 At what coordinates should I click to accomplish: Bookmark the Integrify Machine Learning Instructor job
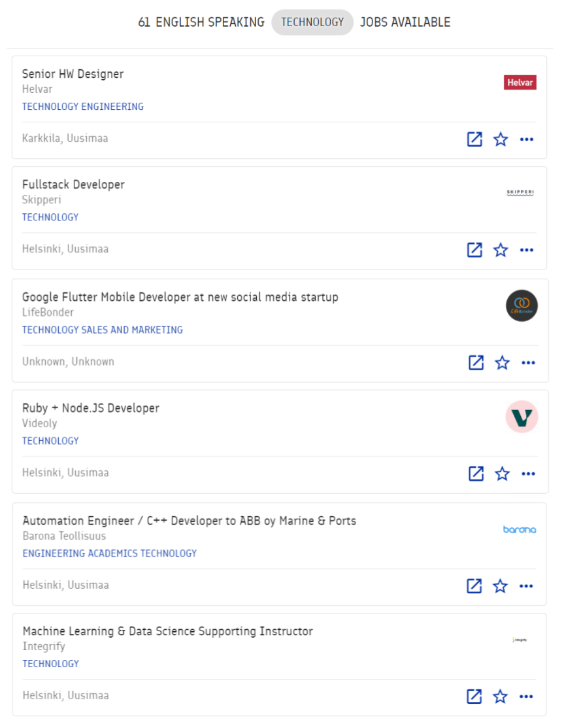[501, 697]
